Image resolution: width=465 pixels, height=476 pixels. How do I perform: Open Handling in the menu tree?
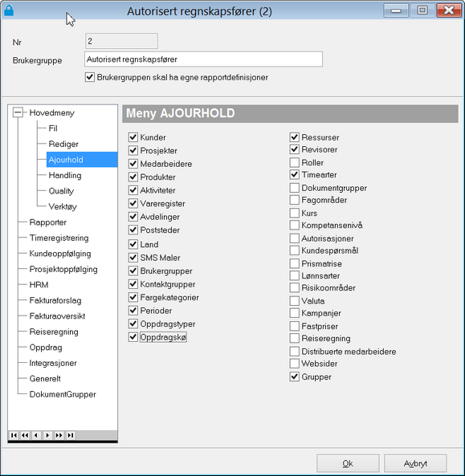click(x=65, y=175)
